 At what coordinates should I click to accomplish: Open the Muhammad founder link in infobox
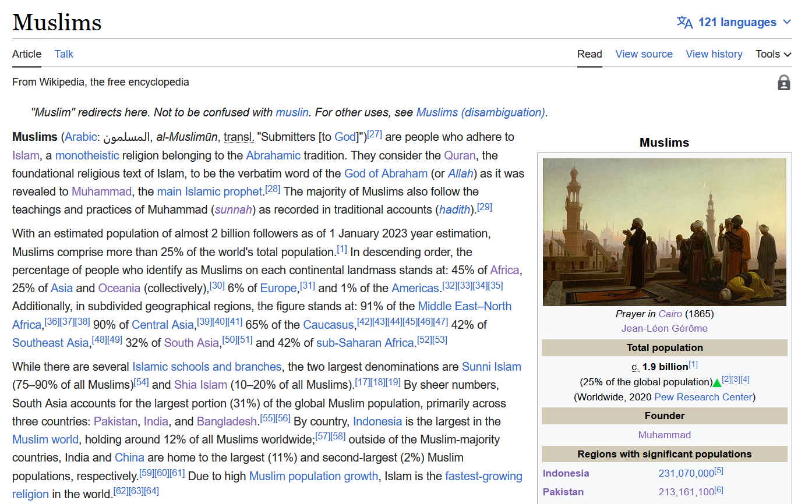(665, 435)
